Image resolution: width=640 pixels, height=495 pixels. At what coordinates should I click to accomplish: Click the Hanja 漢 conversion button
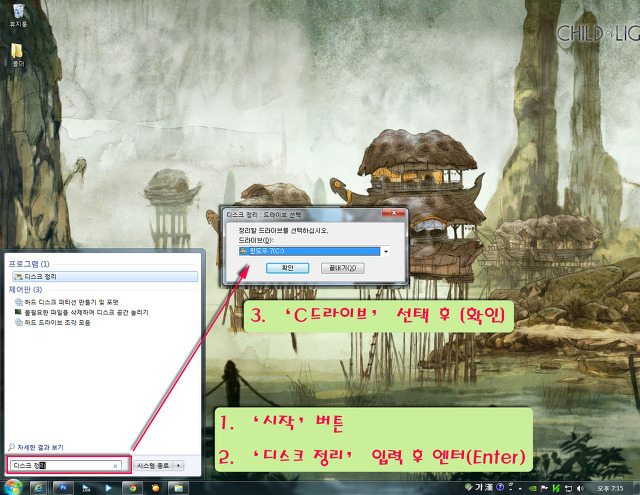pos(489,487)
